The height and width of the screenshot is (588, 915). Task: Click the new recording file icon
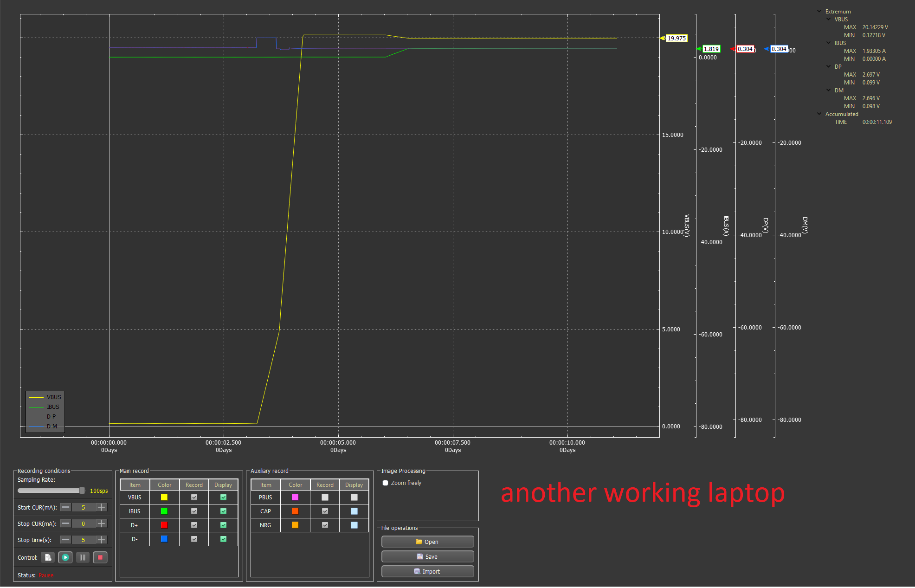[x=48, y=557]
